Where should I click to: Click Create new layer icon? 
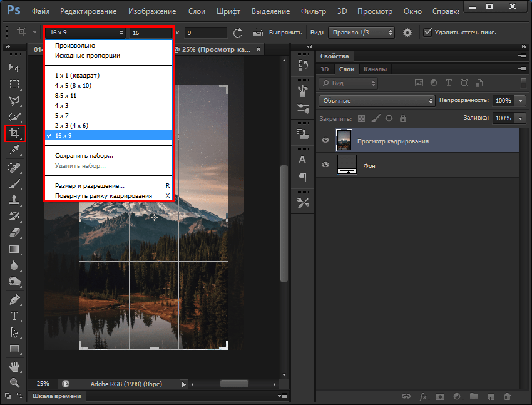click(x=490, y=396)
